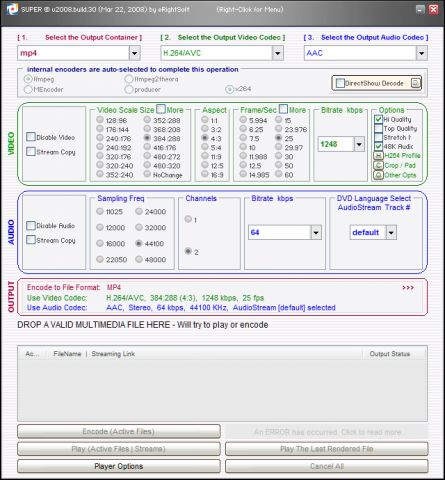This screenshot has width=445, height=480.
Task: Click the 'Use Audio Codec:' output summary line
Action: (181, 308)
